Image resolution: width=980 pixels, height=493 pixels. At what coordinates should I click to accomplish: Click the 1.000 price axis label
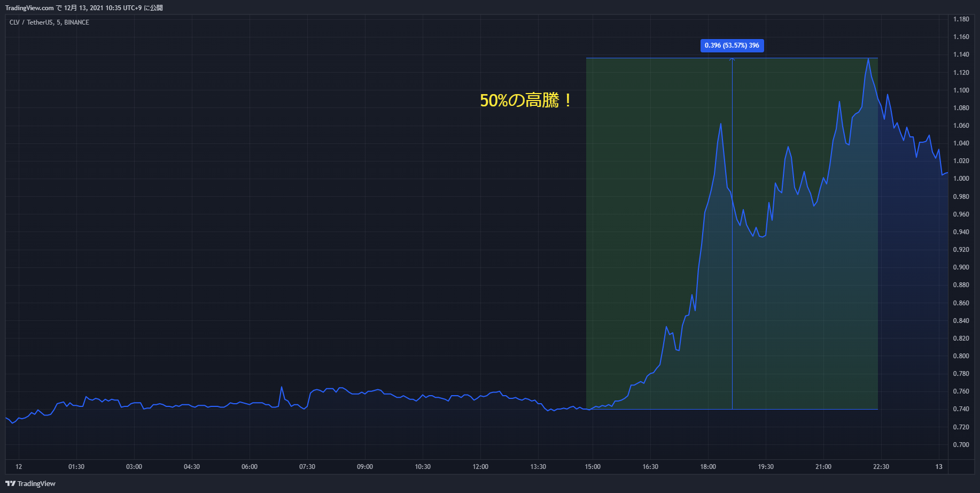pos(961,179)
